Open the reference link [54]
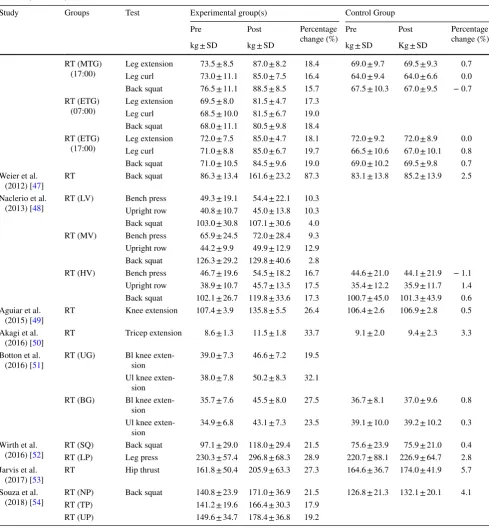This screenshot has height=530, width=489. 37,502
